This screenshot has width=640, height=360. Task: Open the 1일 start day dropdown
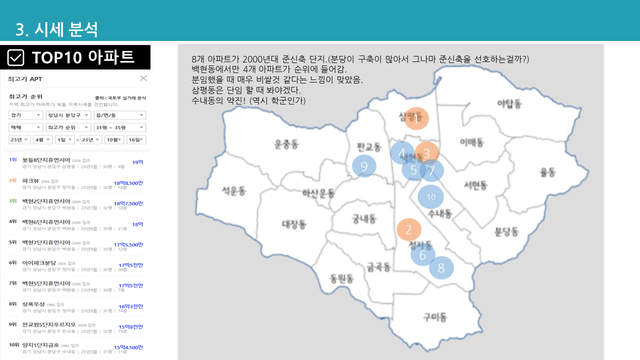pyautogui.click(x=64, y=140)
